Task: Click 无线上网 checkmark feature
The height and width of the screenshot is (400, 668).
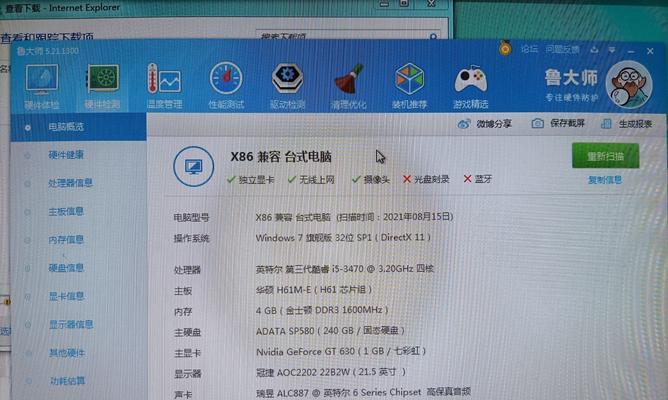Action: [x=311, y=180]
